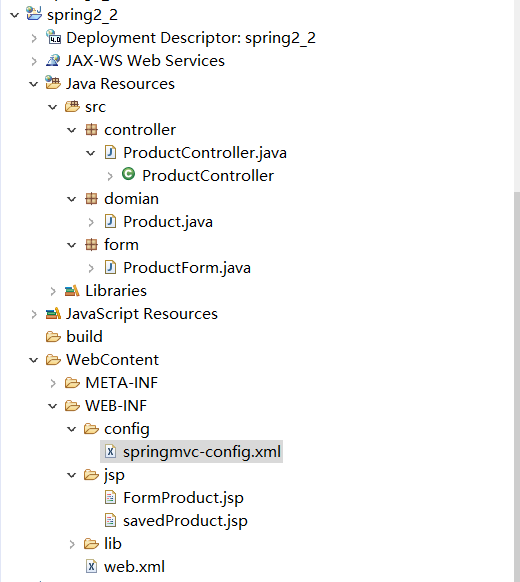Viewport: 520px width, 582px height.
Task: Click the jsp folder icon
Action: pos(91,475)
